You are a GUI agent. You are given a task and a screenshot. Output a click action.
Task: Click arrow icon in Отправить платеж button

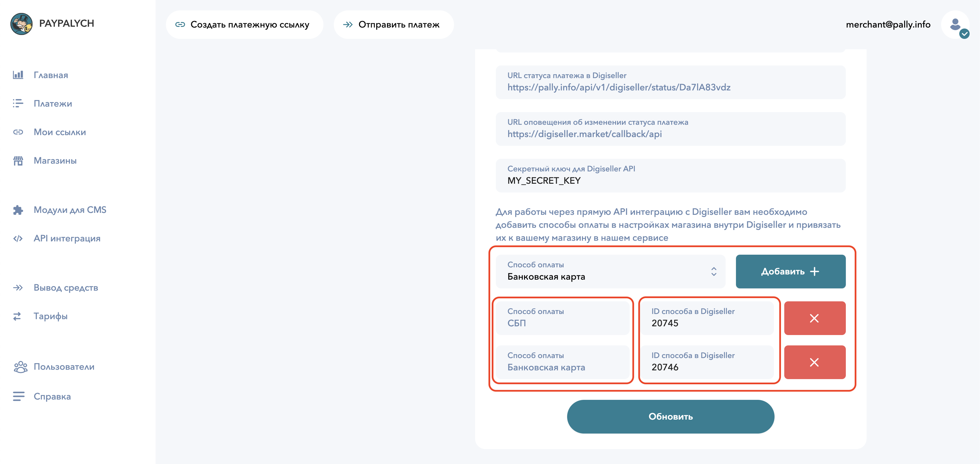(348, 25)
